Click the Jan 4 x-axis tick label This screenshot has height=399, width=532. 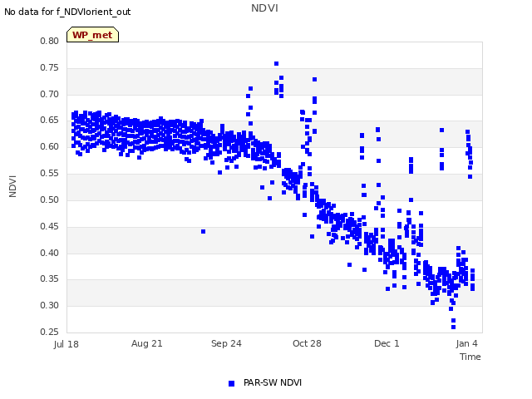coord(466,343)
